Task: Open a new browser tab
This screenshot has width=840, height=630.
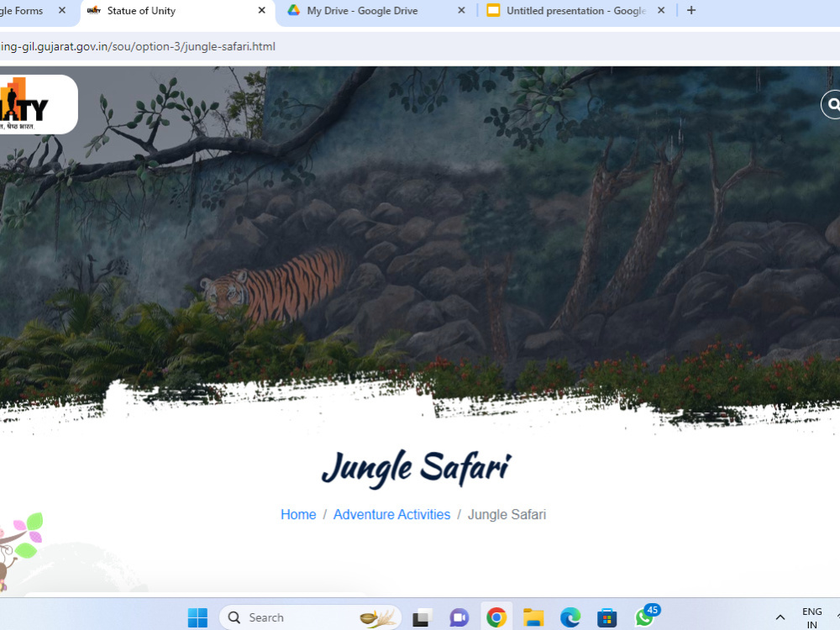Action: [691, 10]
